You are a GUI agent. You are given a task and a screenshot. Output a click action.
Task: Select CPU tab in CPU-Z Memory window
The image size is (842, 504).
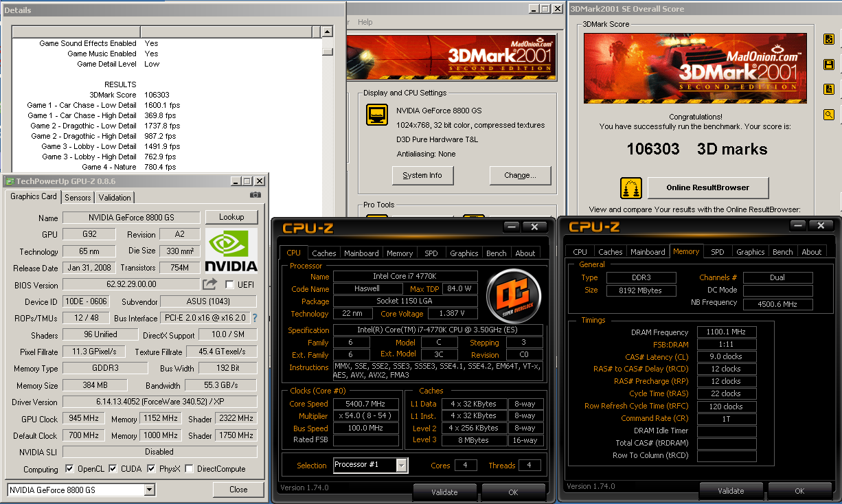click(580, 252)
